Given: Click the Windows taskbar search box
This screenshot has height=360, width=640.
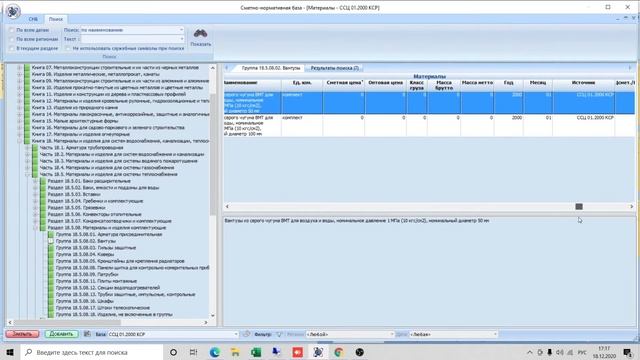Looking at the screenshot, I should coord(91,352).
